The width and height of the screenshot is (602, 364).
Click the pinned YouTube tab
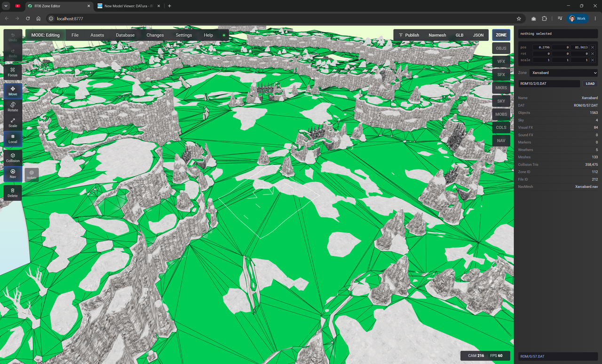click(18, 6)
